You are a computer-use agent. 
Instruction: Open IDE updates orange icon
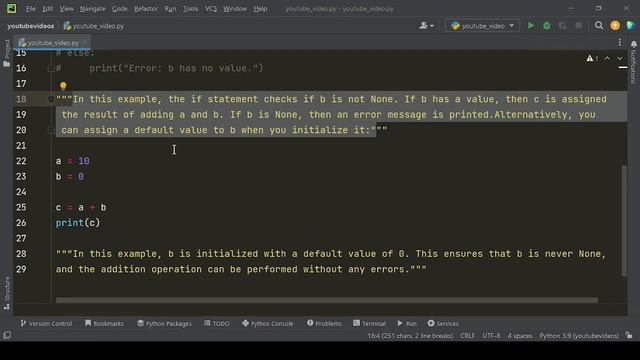click(615, 26)
